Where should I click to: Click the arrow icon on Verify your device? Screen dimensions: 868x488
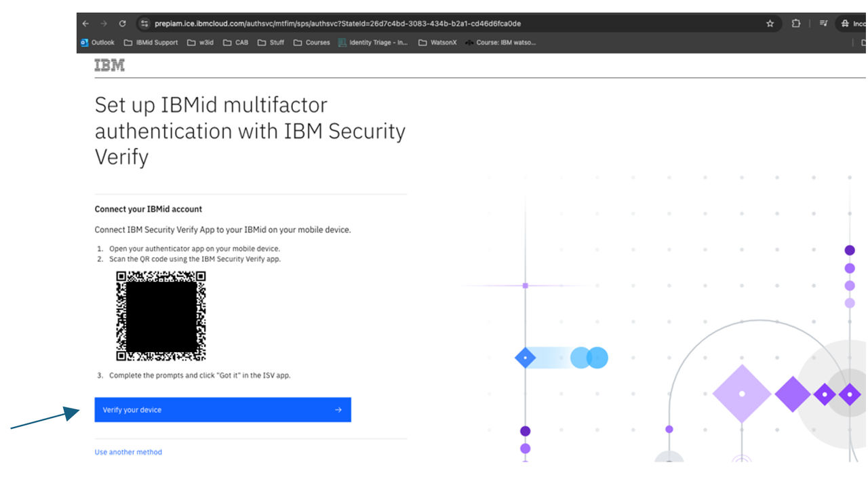[x=338, y=410]
